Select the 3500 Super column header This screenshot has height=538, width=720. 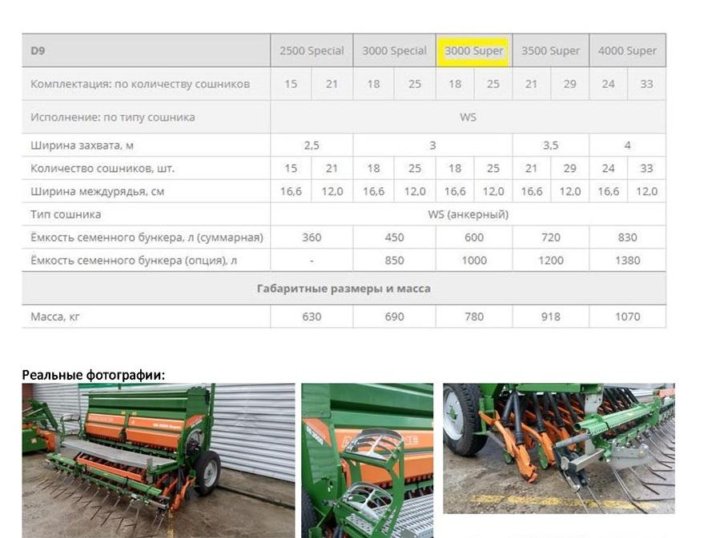(x=550, y=51)
